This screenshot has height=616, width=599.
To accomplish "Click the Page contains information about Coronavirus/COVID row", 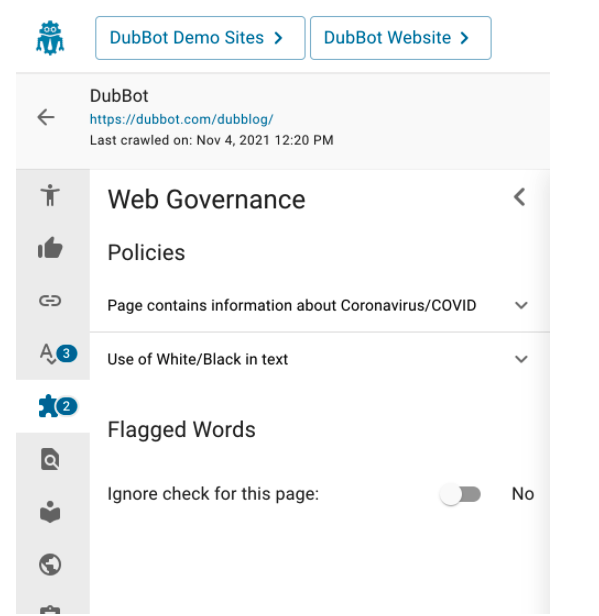I will click(x=320, y=305).
